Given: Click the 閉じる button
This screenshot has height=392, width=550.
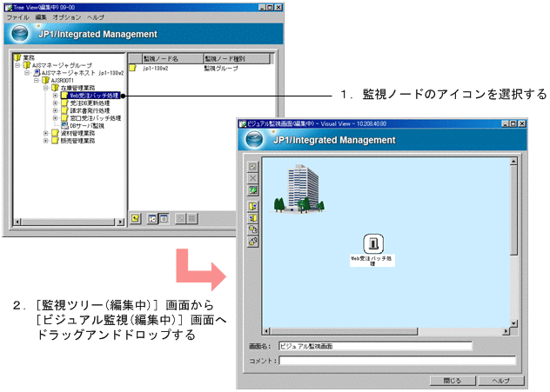Looking at the screenshot, I should [453, 381].
